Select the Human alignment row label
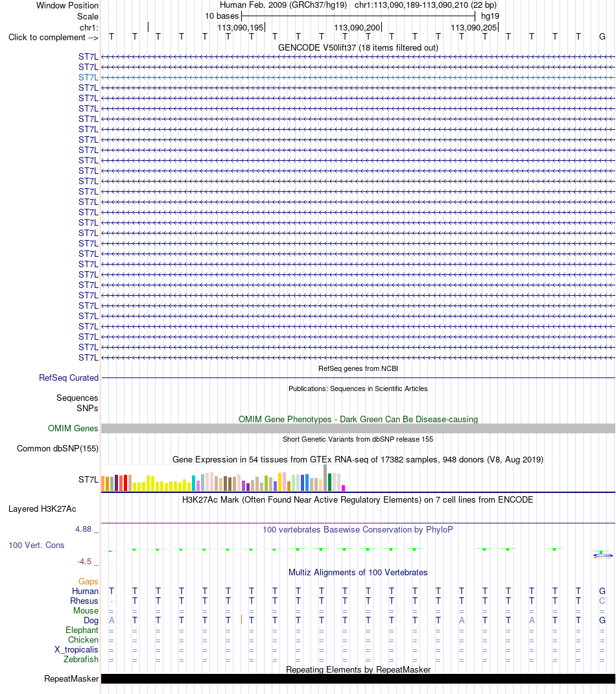616x694 pixels. click(86, 592)
